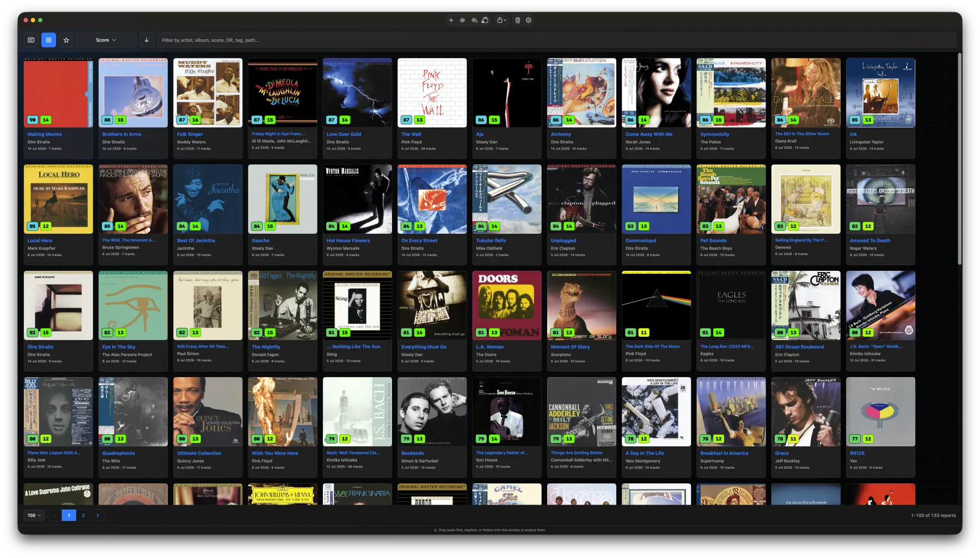Click the Folk Singer album title
This screenshot has height=558, width=980.
coord(190,134)
